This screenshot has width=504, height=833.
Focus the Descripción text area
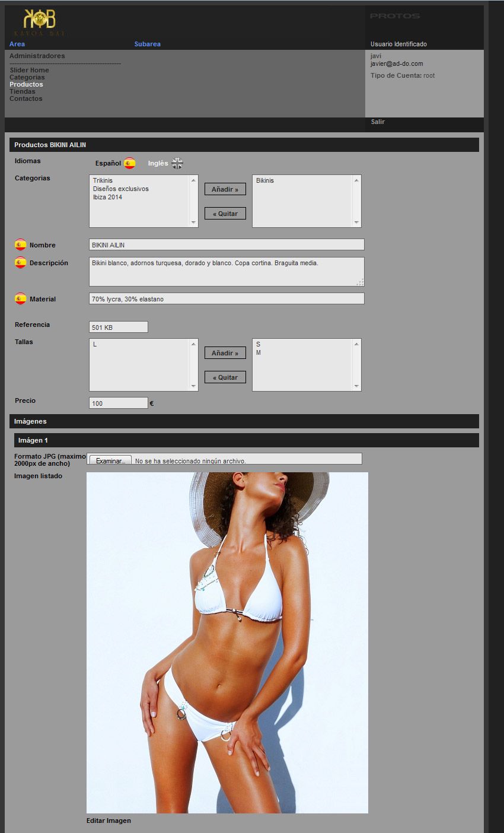coord(227,272)
